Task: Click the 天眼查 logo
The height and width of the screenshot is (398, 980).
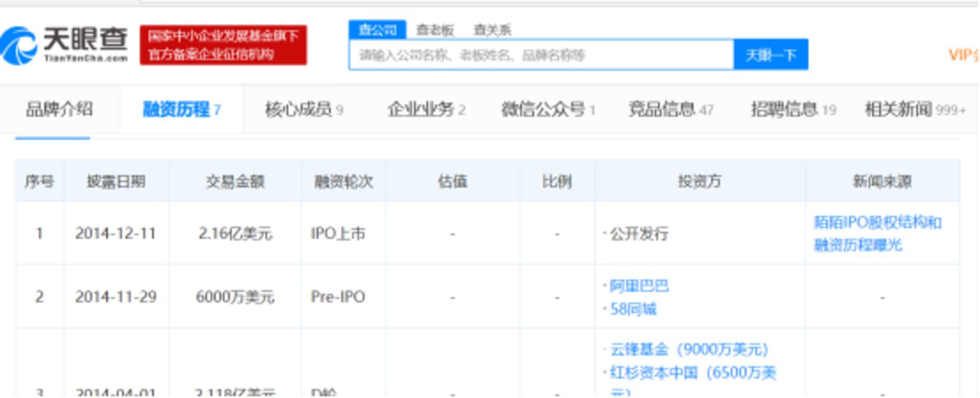Action: (x=65, y=46)
